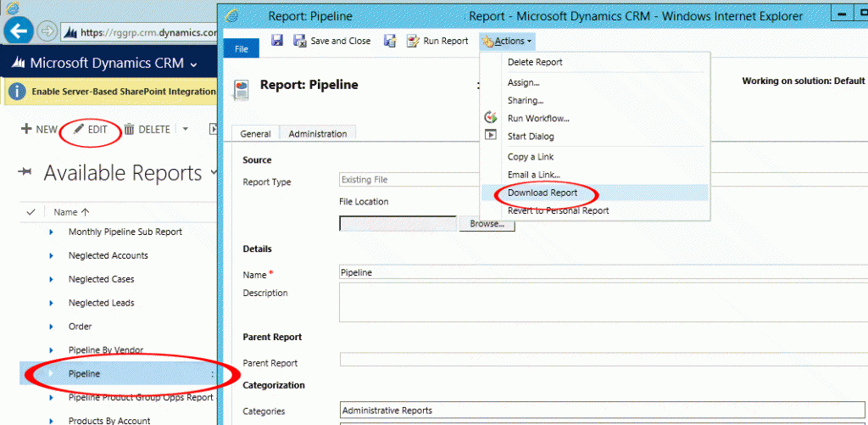Select Download Report in the Actions menu
Viewport: 868px width, 425px height.
(x=542, y=193)
